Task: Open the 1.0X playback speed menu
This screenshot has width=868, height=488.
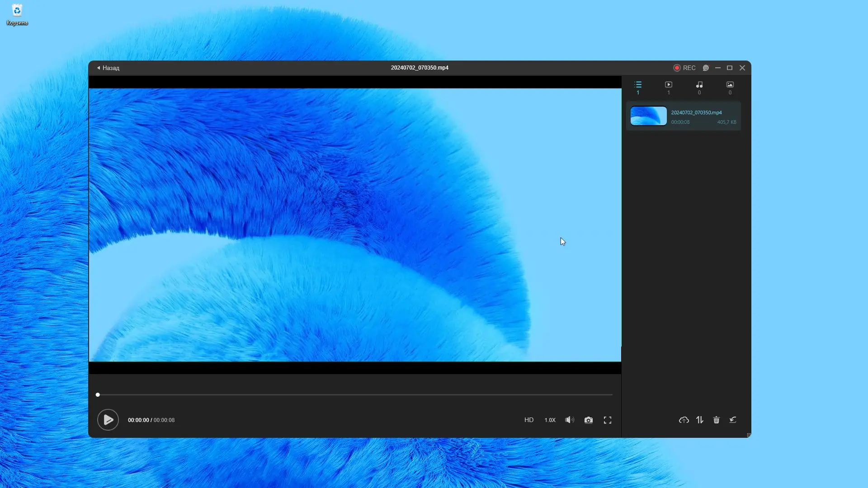Action: [x=550, y=420]
